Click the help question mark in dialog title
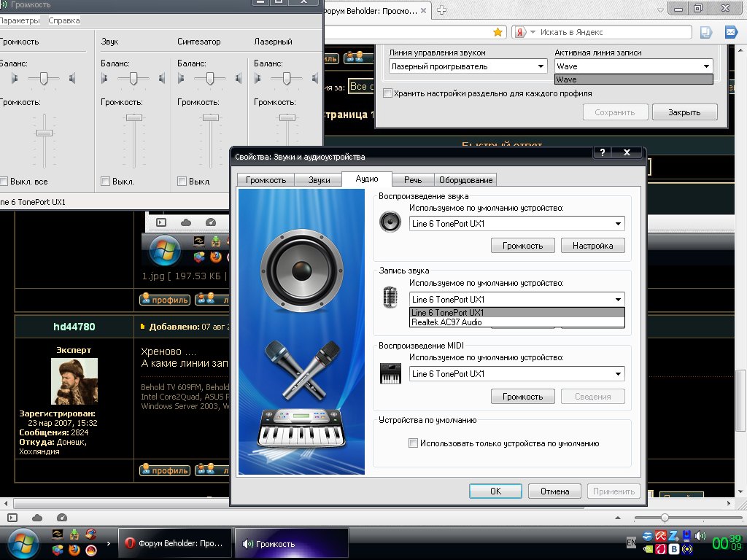The height and width of the screenshot is (560, 747). [x=603, y=153]
